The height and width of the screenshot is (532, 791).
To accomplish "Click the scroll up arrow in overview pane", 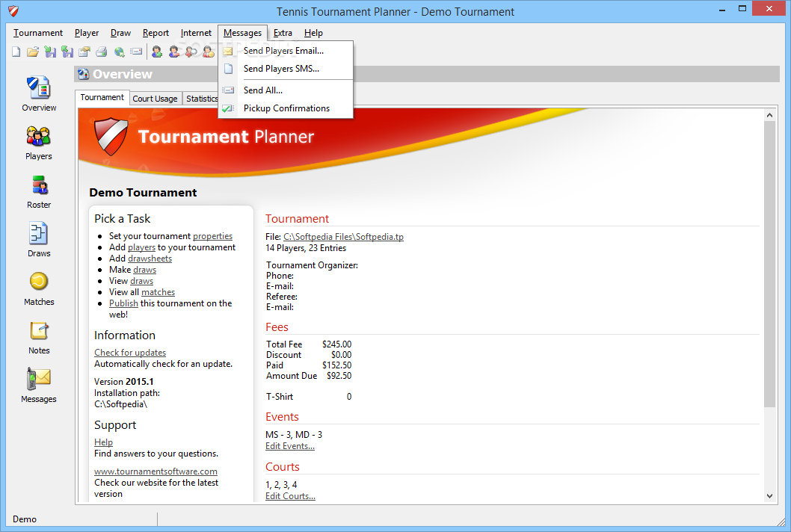I will tap(769, 115).
